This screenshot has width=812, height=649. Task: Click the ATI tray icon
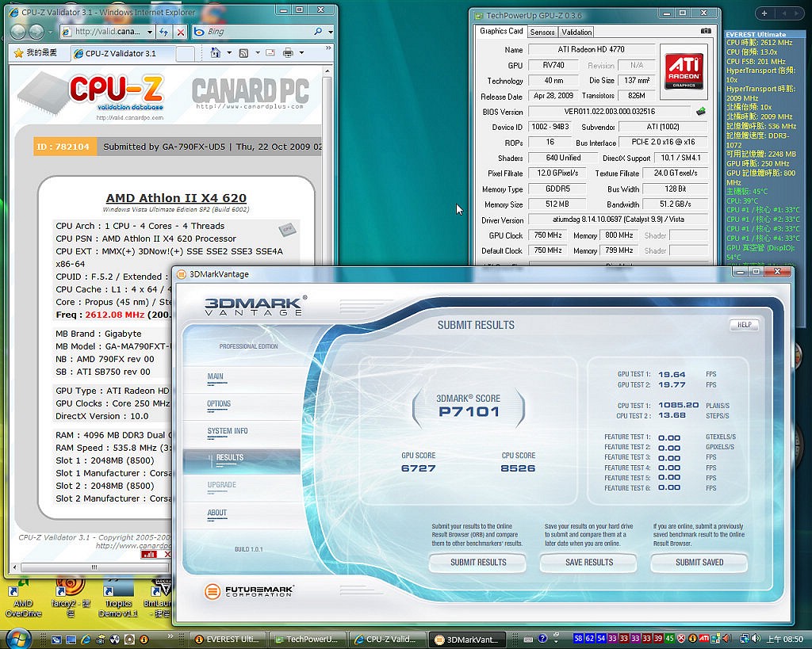pos(704,639)
